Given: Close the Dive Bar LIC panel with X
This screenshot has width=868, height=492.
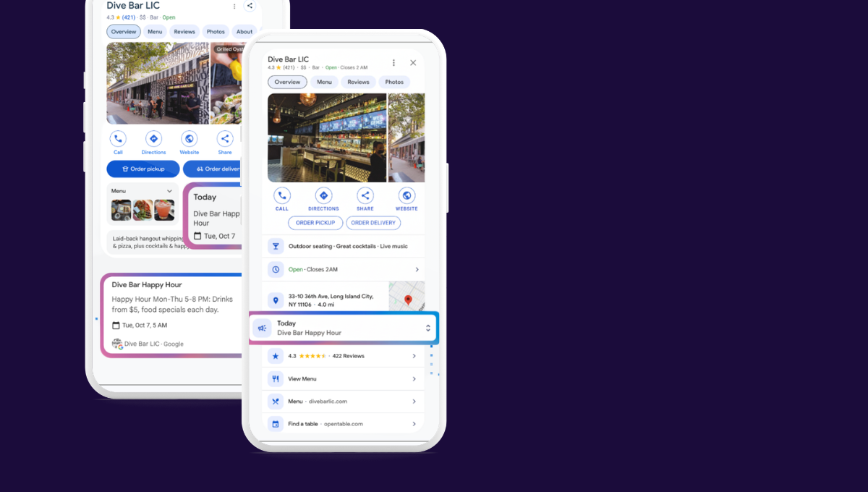Looking at the screenshot, I should tap(413, 63).
